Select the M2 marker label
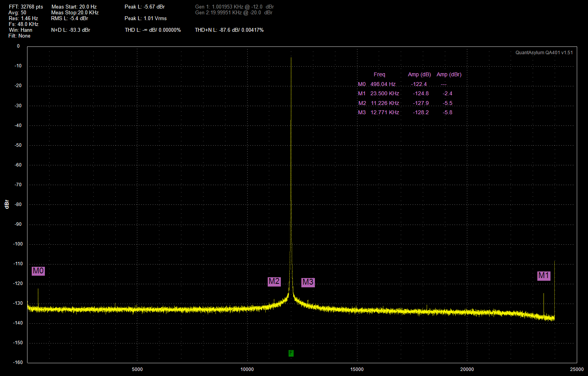 coord(274,282)
